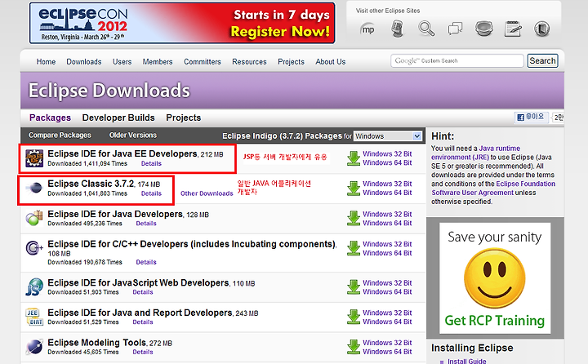Click the Modeling Tools package icon
The image size is (588, 364).
34,347
